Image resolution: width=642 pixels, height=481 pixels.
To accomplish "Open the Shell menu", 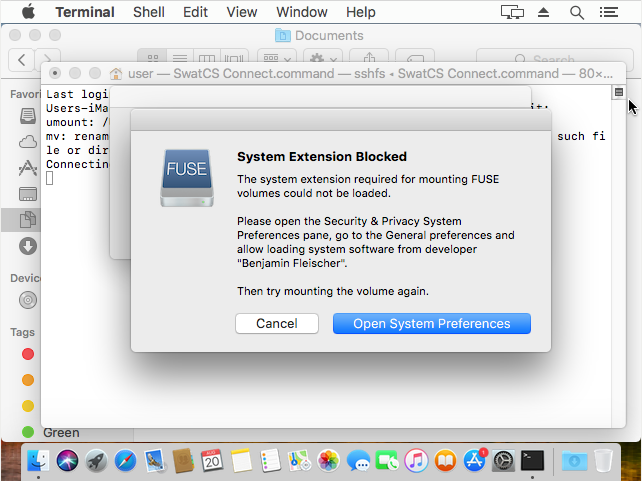I will [x=149, y=12].
